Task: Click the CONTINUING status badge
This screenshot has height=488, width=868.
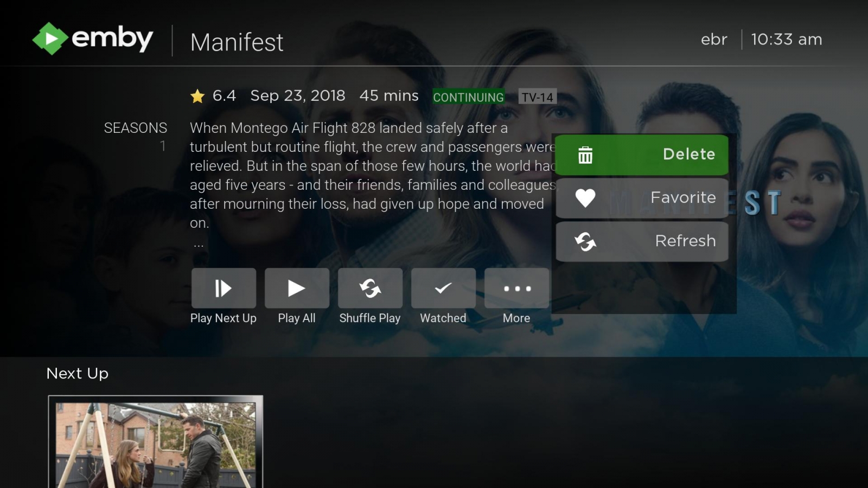Action: click(469, 97)
